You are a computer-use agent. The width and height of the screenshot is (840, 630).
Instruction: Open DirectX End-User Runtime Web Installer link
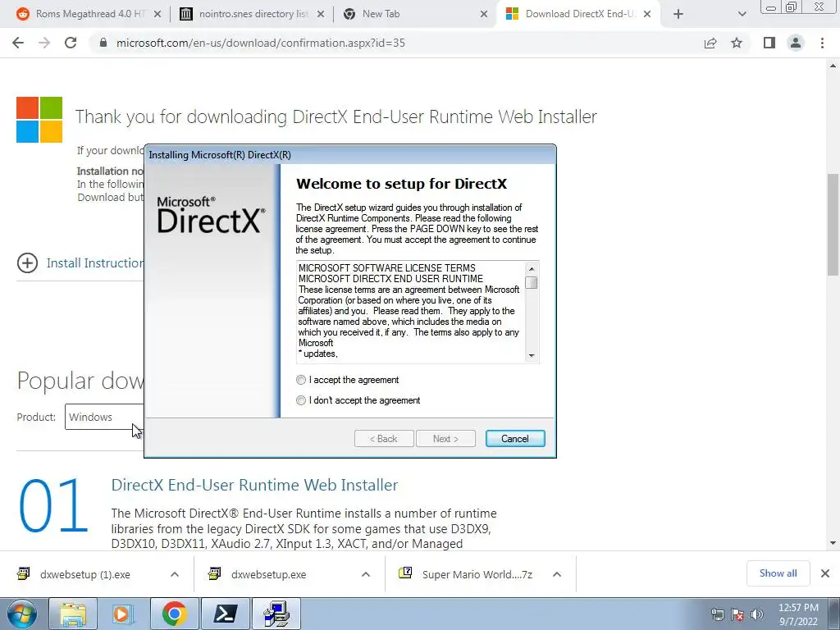point(254,485)
